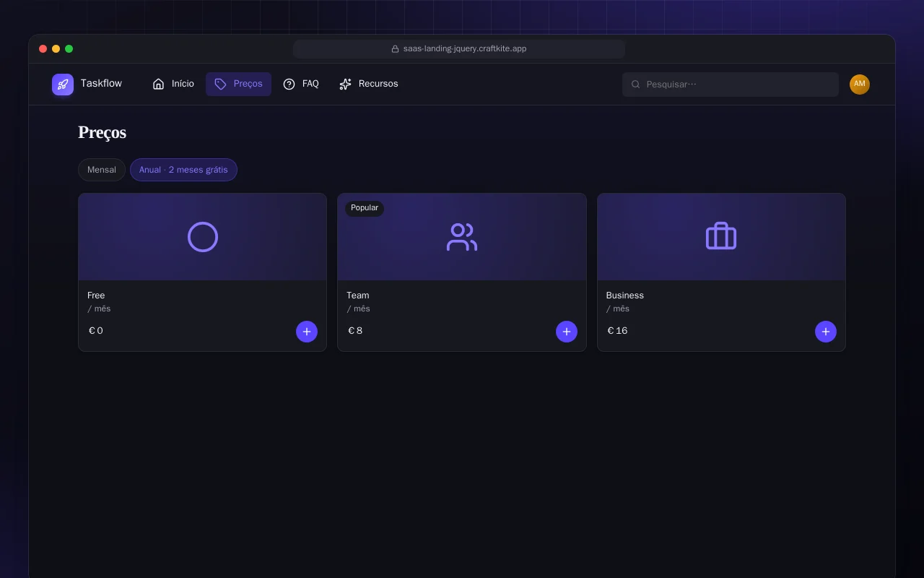Add the Business plan with plus button

pos(826,332)
